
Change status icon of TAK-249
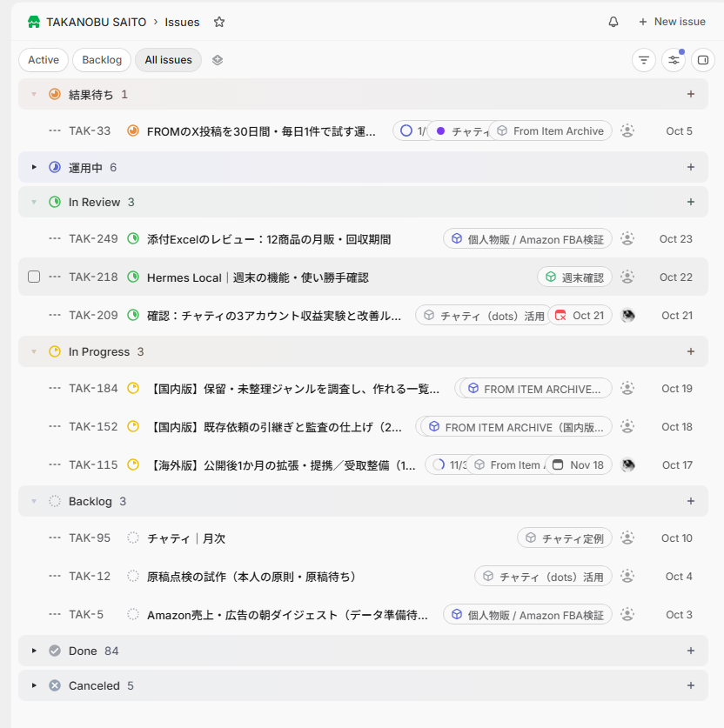133,238
